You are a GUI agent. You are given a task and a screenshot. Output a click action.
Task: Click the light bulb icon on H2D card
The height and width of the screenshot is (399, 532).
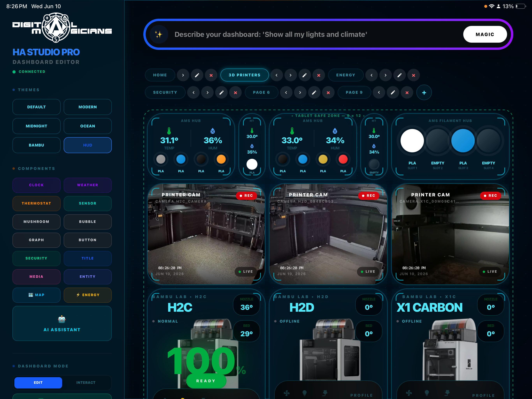coord(305,393)
